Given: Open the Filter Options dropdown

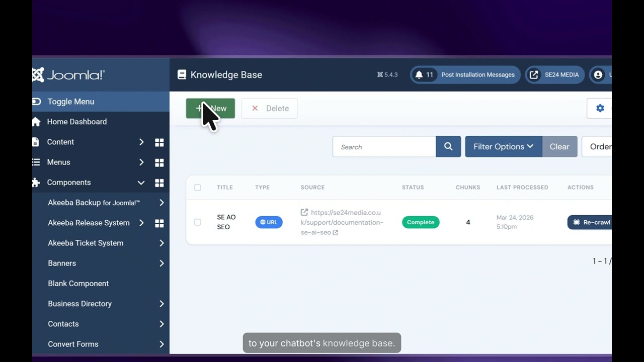Looking at the screenshot, I should pos(504,147).
